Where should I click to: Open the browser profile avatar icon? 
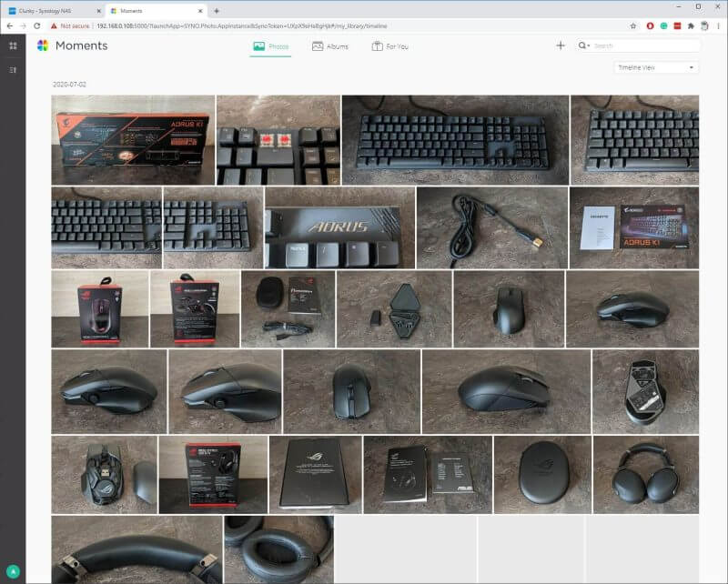pyautogui.click(x=704, y=26)
